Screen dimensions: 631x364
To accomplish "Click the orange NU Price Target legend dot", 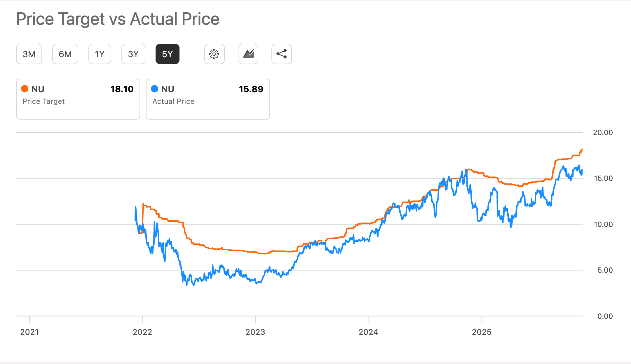I will tap(25, 88).
